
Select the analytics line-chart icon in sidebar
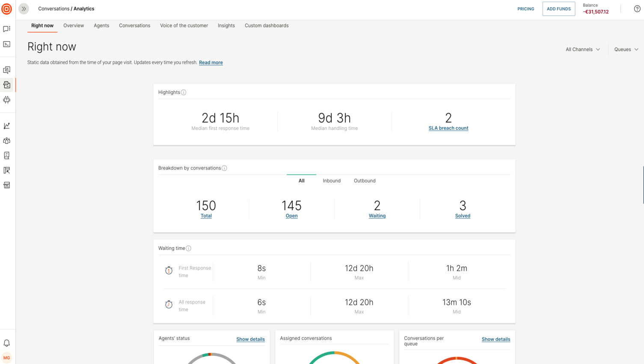point(6,125)
